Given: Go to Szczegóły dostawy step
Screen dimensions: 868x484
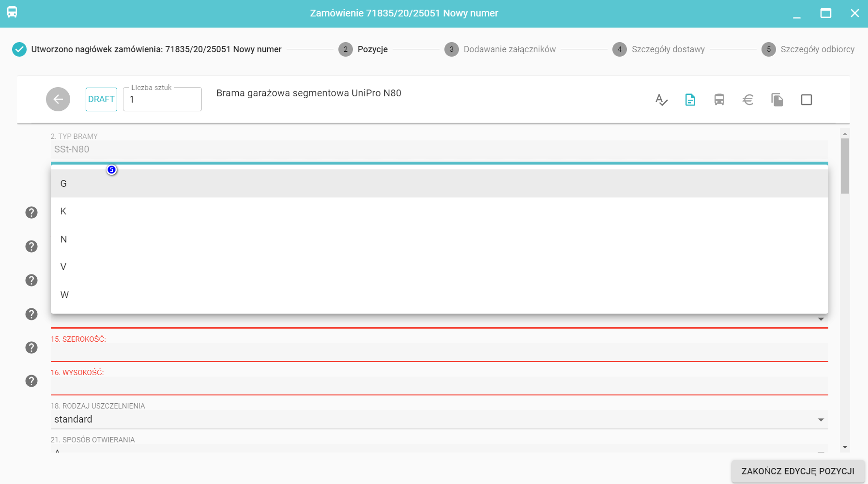Looking at the screenshot, I should click(668, 49).
